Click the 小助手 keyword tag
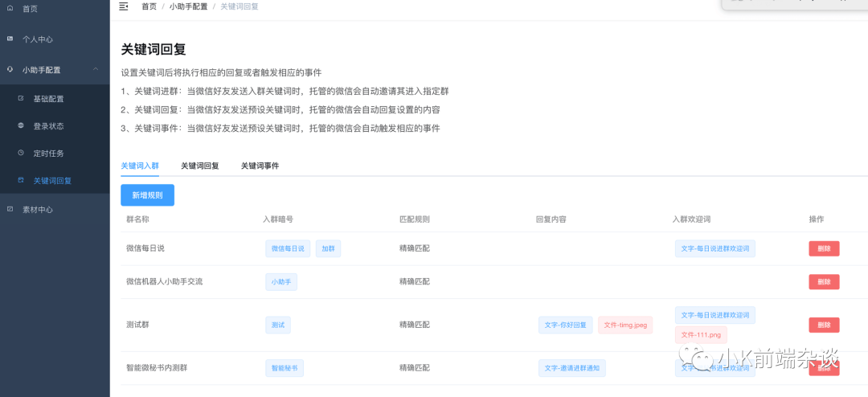This screenshot has height=397, width=868. 281,282
